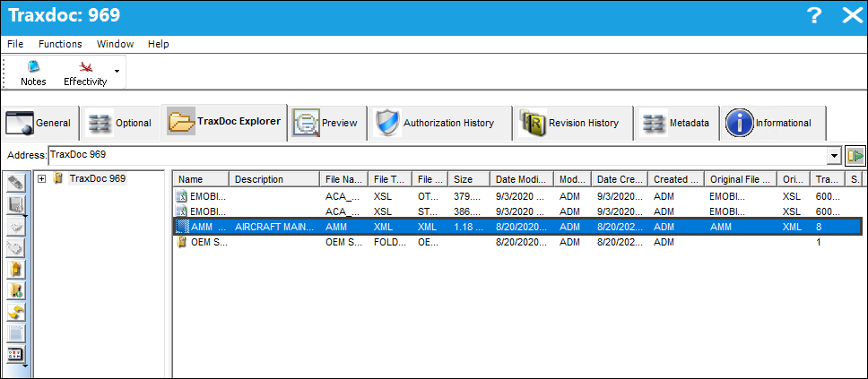Viewport: 868px width, 379px height.
Task: Click the Created ... column header
Action: [x=676, y=179]
